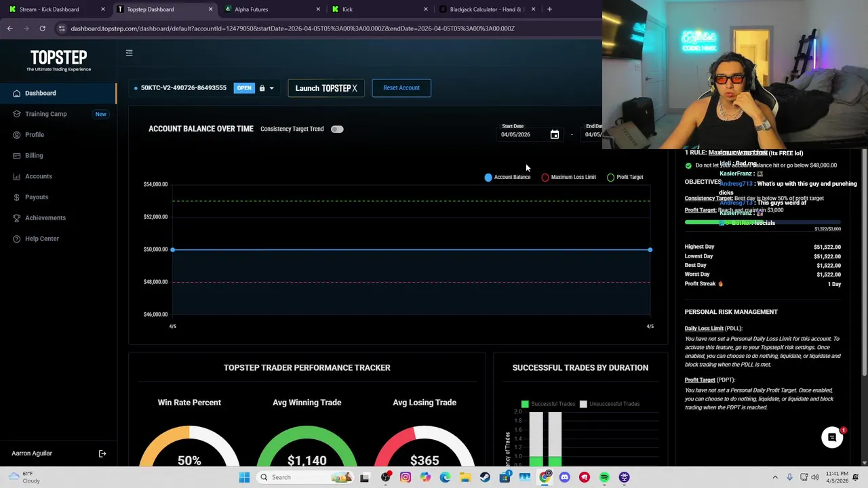Toggle Successful Trades legend in duration chart
Screen dimensions: 868x488
coord(548,404)
